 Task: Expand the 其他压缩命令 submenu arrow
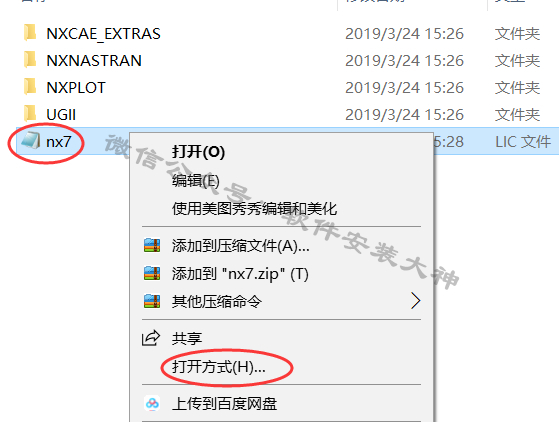415,301
